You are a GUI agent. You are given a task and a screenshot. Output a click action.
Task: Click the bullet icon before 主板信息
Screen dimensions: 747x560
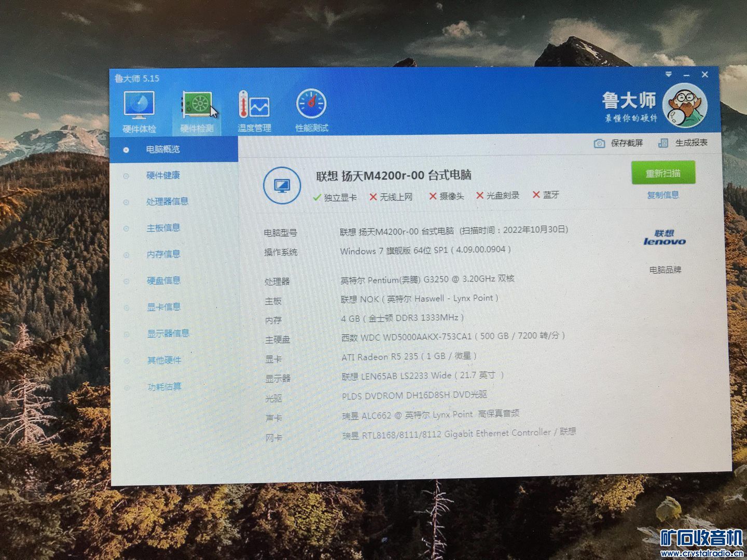pos(126,229)
